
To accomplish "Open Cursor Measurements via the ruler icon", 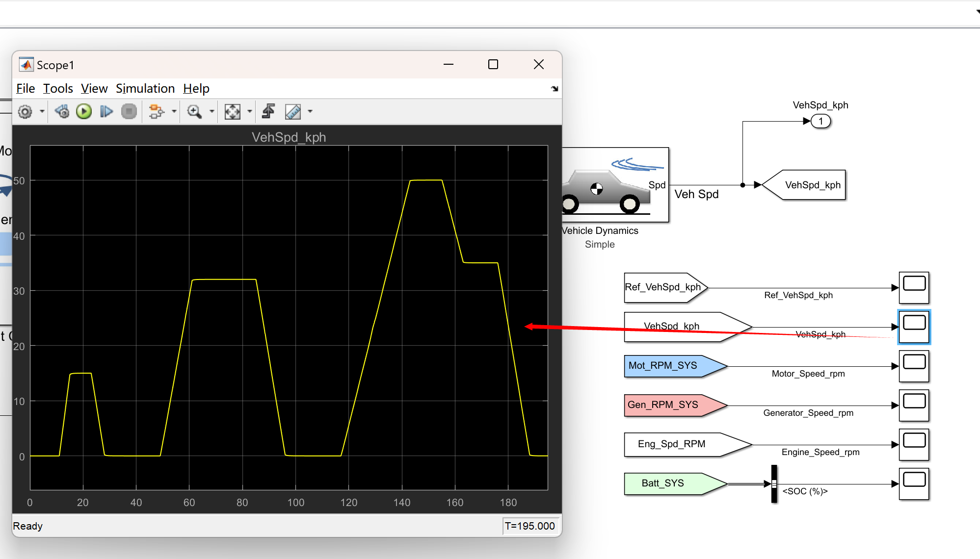I will pos(293,111).
